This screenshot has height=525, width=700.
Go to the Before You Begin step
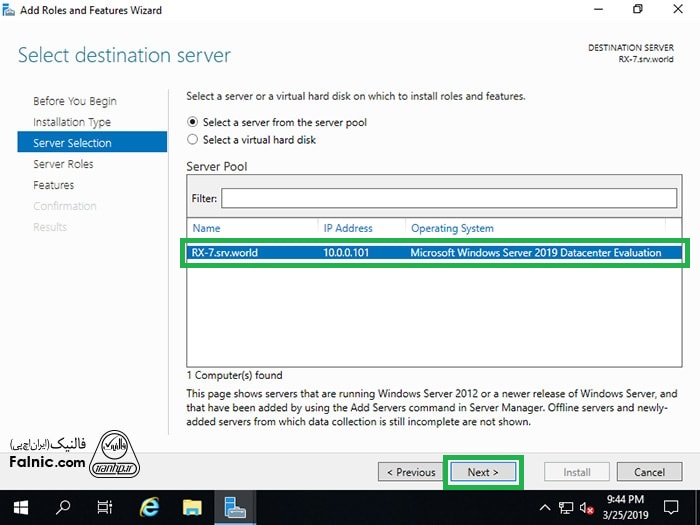[74, 101]
